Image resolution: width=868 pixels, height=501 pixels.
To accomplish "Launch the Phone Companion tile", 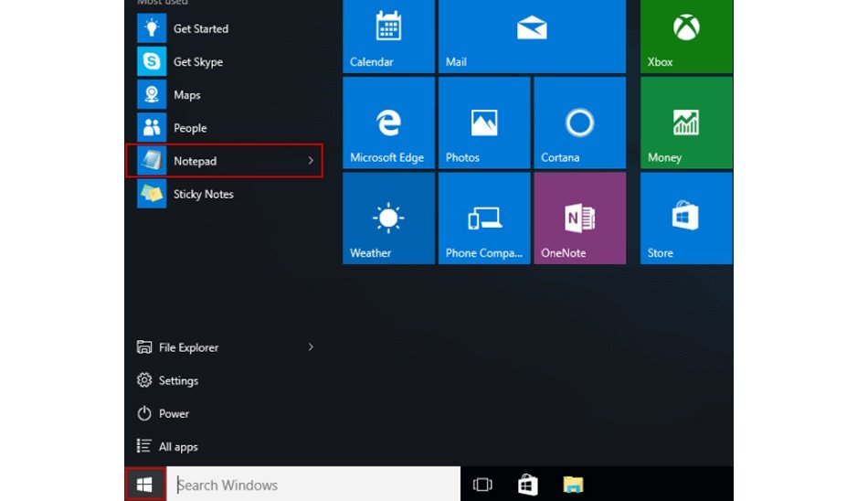I will point(484,218).
